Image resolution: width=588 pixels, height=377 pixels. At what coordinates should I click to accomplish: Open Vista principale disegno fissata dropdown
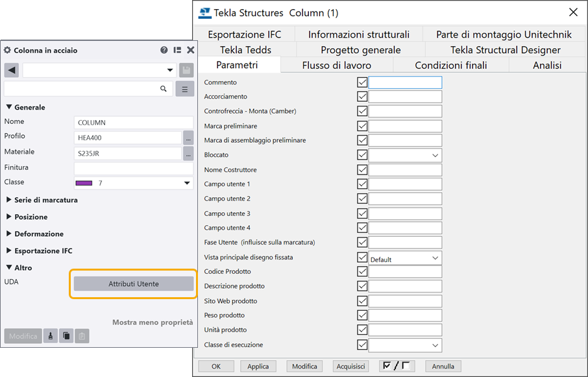click(434, 258)
